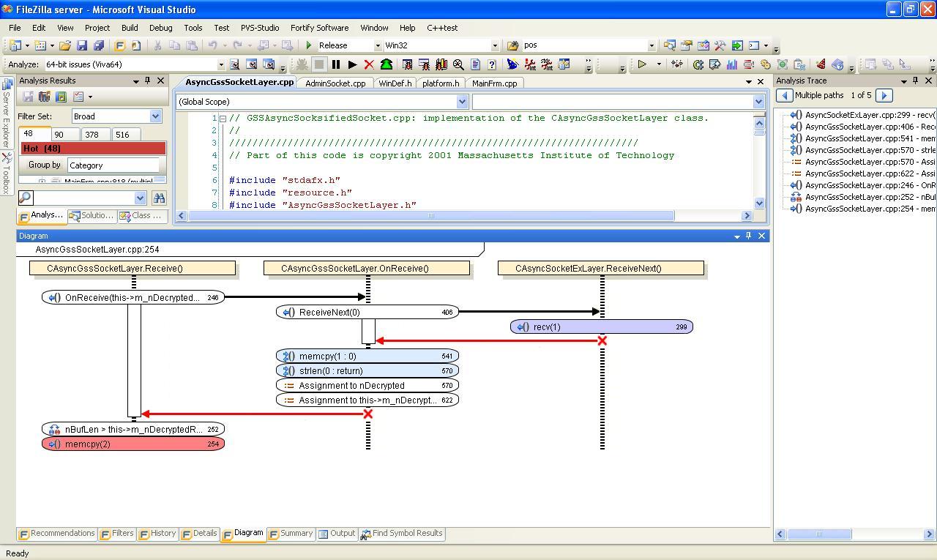937x560 pixels.
Task: Click the C++test green play icon
Action: pyautogui.click(x=642, y=64)
